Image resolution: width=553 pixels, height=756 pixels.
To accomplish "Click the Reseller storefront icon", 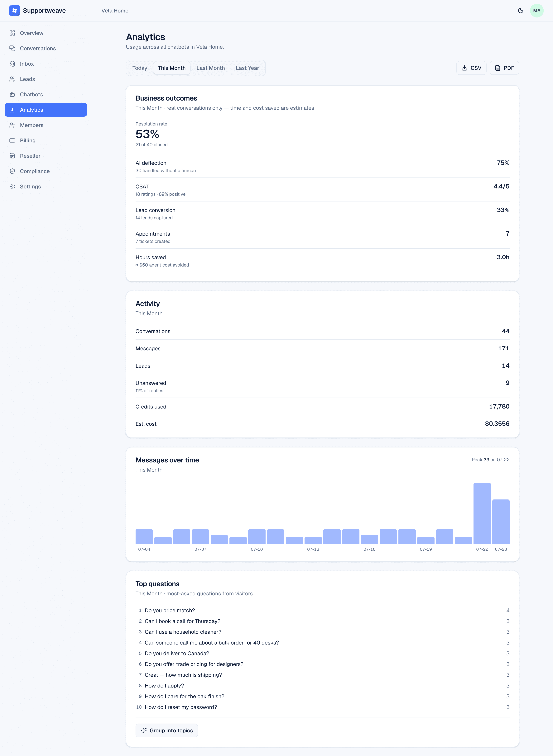I will coord(12,156).
